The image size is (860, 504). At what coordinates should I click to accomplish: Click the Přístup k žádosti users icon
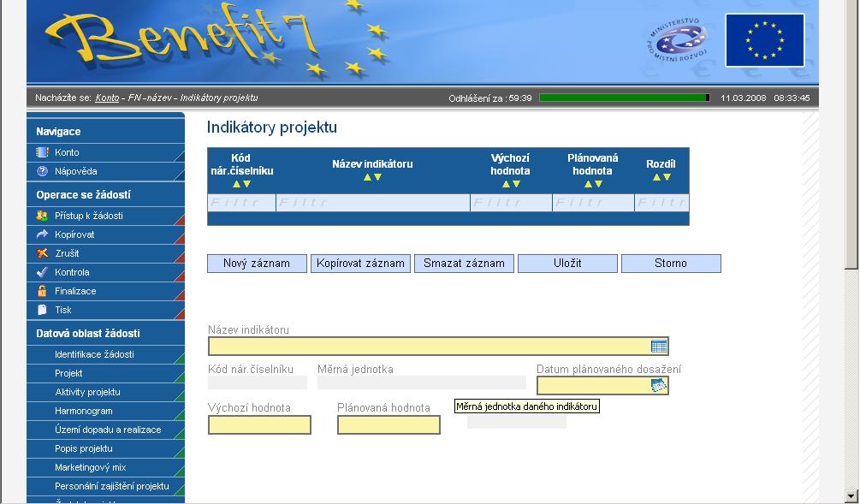42,216
